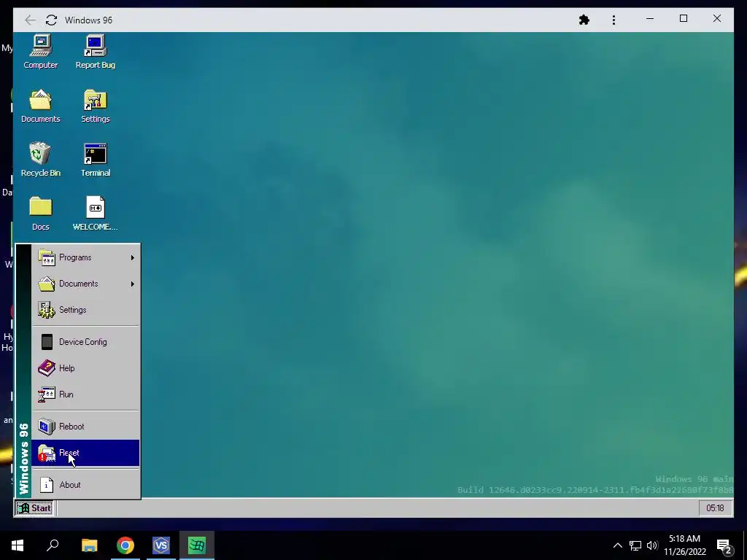
Task: Choose Reboot from the Start menu
Action: [86, 427]
